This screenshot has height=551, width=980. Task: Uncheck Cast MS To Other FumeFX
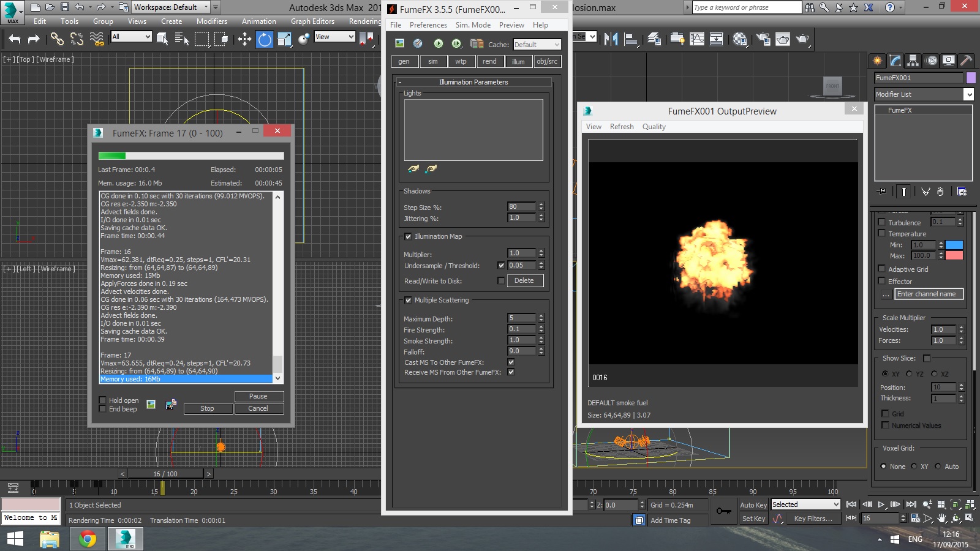click(511, 362)
